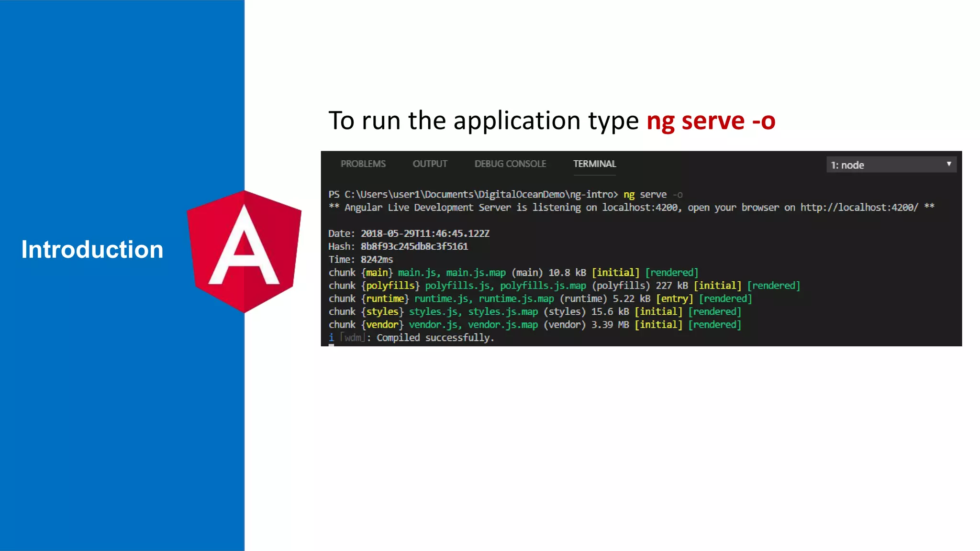Click the 'Compiled successfully.' message line
The height and width of the screenshot is (551, 980).
pos(434,338)
